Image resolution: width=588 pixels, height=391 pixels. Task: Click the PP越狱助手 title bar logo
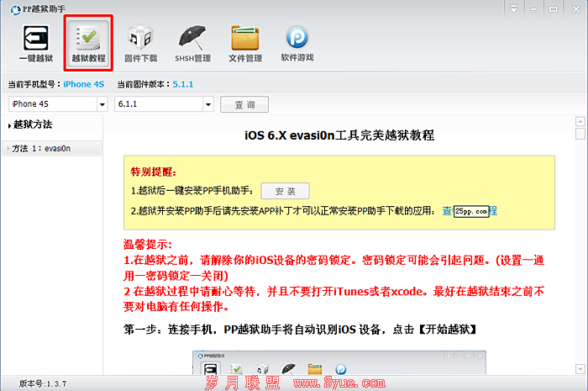pos(15,9)
